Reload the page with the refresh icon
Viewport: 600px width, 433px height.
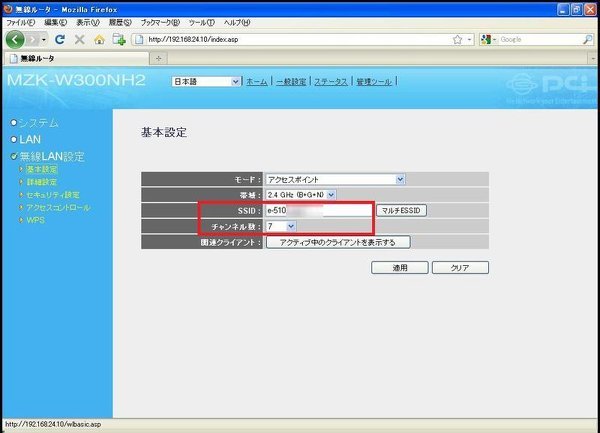click(61, 39)
